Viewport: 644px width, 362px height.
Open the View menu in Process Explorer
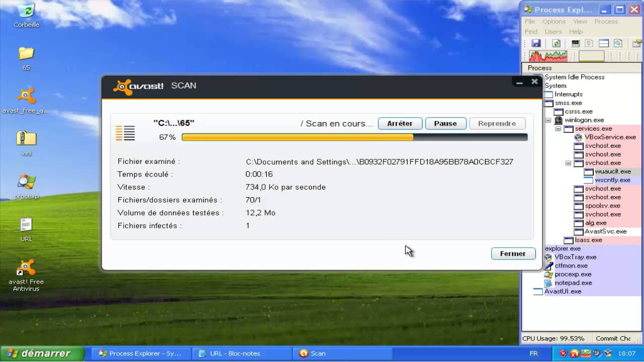tap(580, 22)
